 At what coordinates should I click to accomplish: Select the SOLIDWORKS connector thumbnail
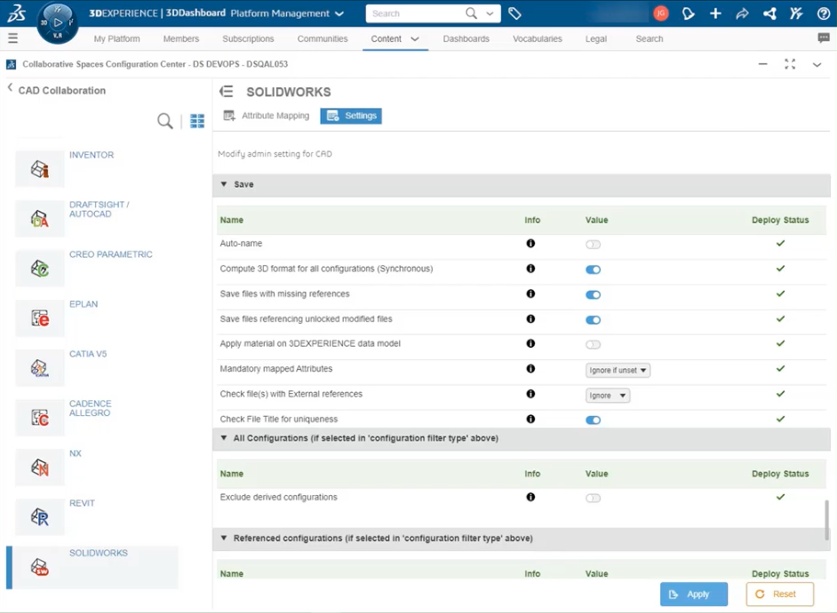tap(40, 567)
